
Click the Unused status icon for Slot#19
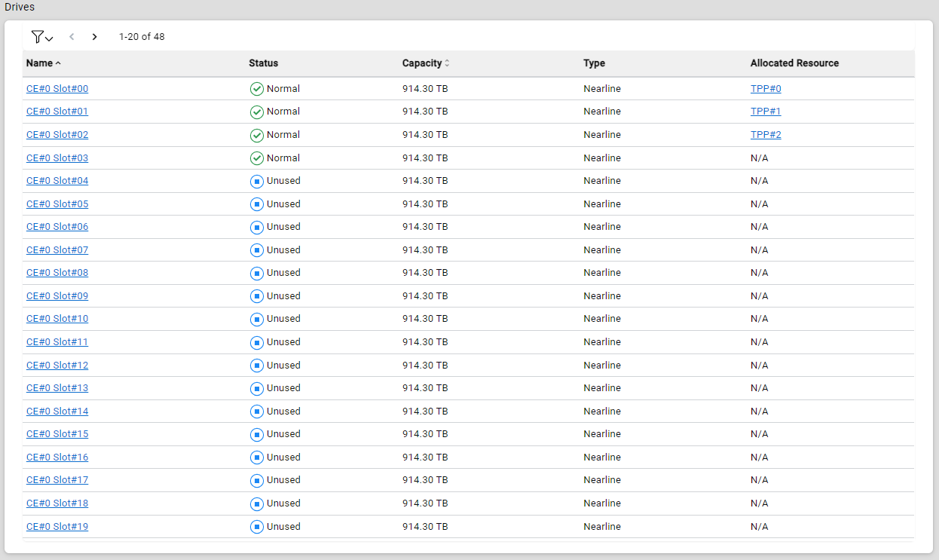tap(256, 527)
